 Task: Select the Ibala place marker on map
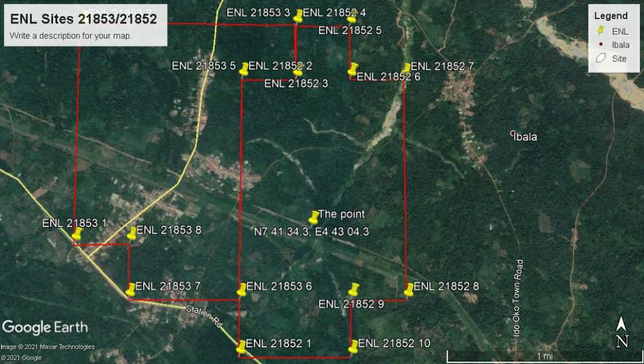click(x=512, y=133)
